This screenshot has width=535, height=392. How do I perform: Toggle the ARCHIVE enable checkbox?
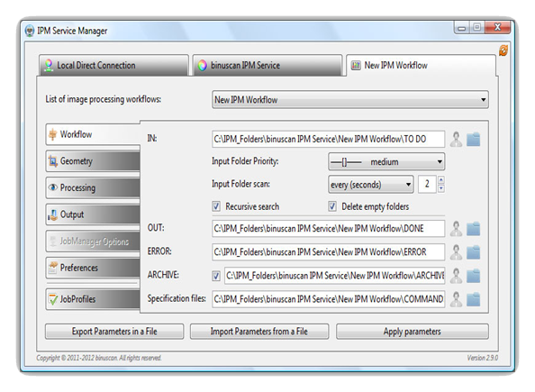[x=216, y=276]
